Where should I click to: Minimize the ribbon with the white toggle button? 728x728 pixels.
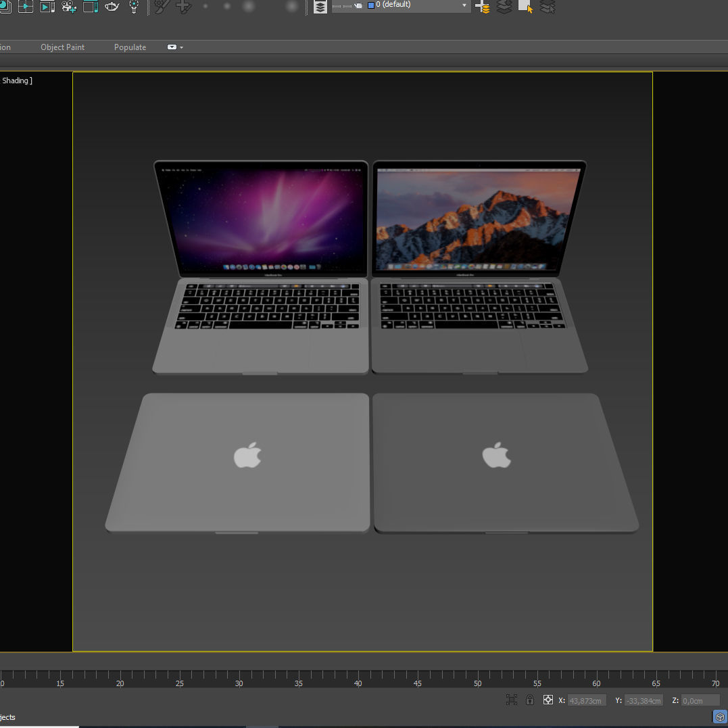pyautogui.click(x=172, y=47)
